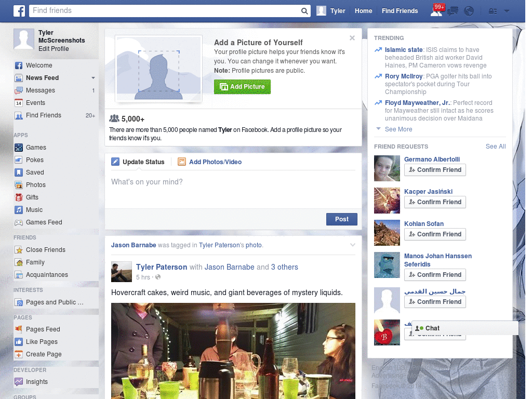Screen dimensions: 532x399
Task: Click the Create Page plus icon
Action: (19, 354)
